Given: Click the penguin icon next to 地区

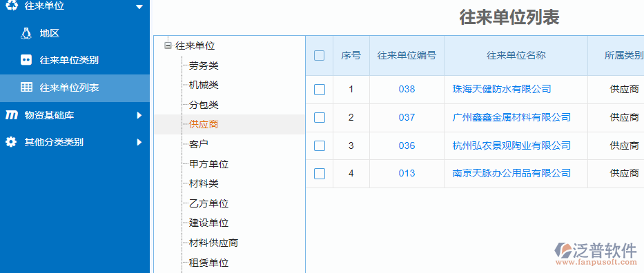Looking at the screenshot, I should pos(26,34).
